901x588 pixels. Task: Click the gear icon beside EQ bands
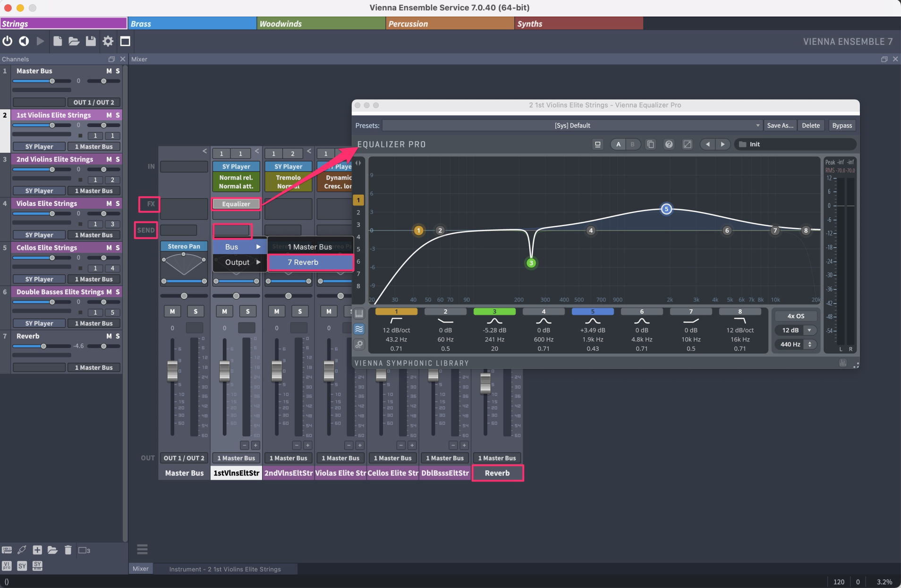click(359, 344)
